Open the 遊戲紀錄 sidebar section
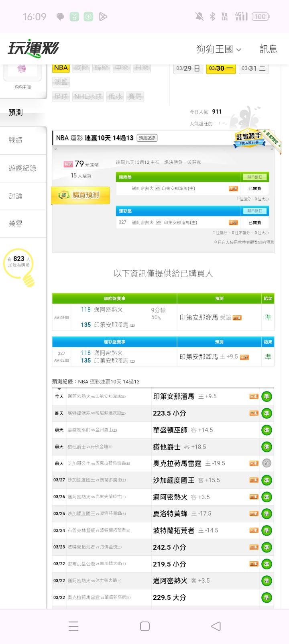 click(x=23, y=168)
